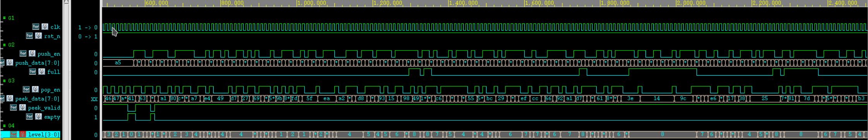This screenshot has height=140, width=868.
Task: Click the Ver icon beside pop_en
Action: click(x=26, y=89)
